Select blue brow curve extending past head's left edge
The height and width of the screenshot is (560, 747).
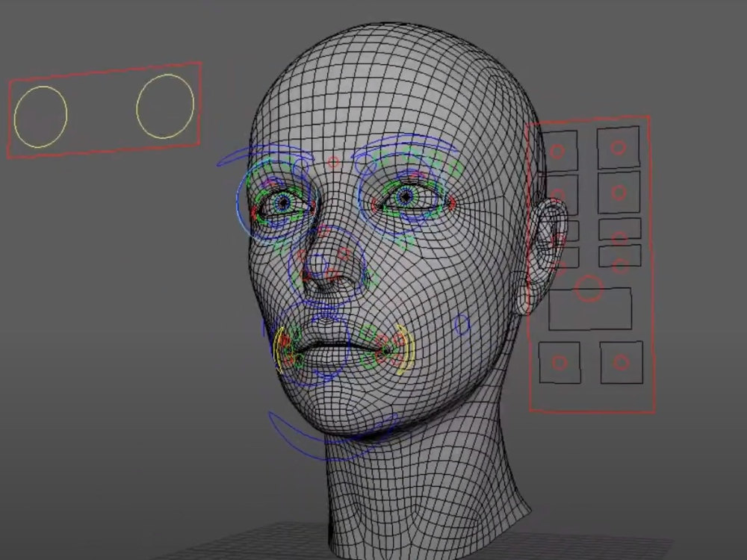[264, 157]
